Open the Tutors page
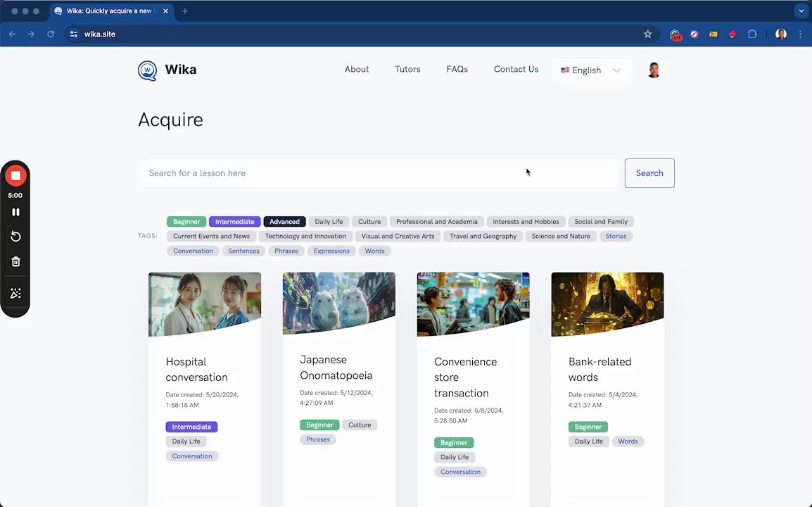Screen dimensions: 812x507 [407, 69]
